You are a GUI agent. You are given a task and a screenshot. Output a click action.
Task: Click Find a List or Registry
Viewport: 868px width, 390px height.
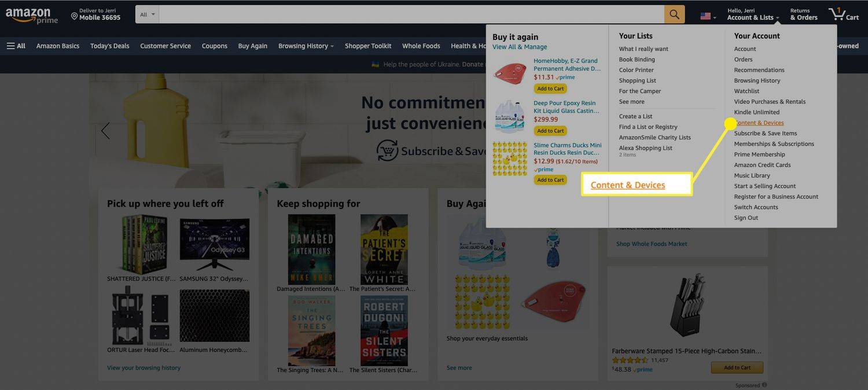coord(648,127)
